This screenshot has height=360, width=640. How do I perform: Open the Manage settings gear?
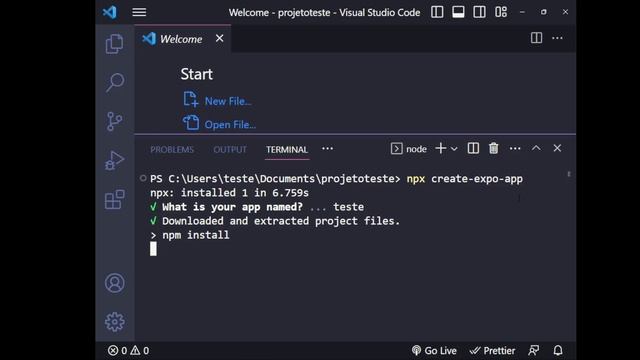[x=115, y=322]
